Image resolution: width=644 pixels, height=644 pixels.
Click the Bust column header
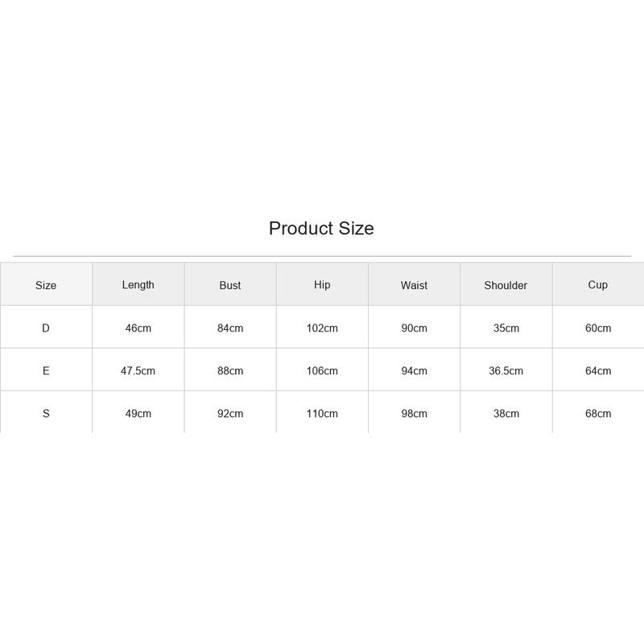(x=230, y=285)
